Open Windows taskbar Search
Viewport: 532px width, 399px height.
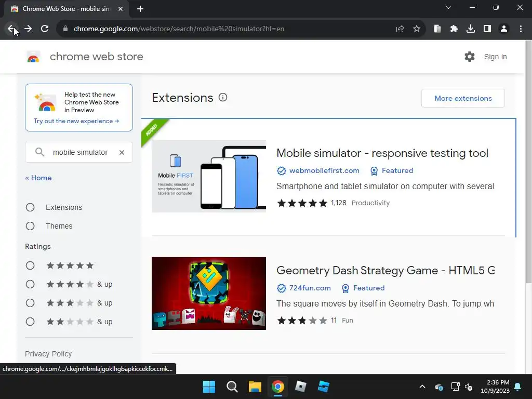(x=232, y=387)
